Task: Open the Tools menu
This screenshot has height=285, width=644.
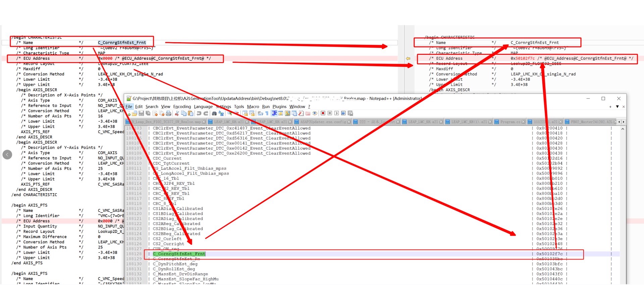Action: tap(239, 107)
